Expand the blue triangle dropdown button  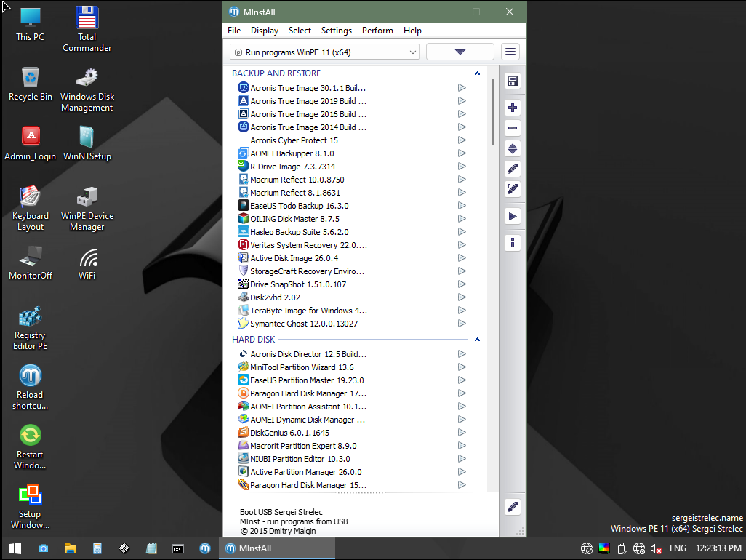point(460,52)
